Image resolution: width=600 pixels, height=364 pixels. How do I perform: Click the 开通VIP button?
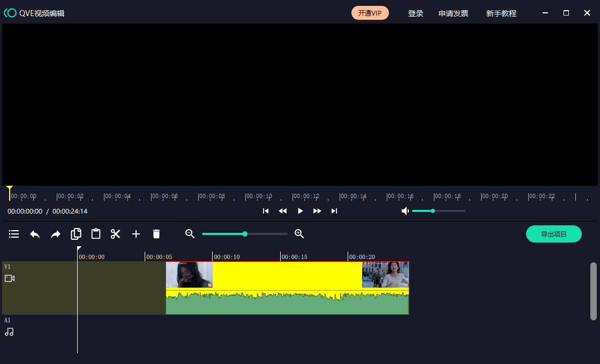(x=370, y=13)
